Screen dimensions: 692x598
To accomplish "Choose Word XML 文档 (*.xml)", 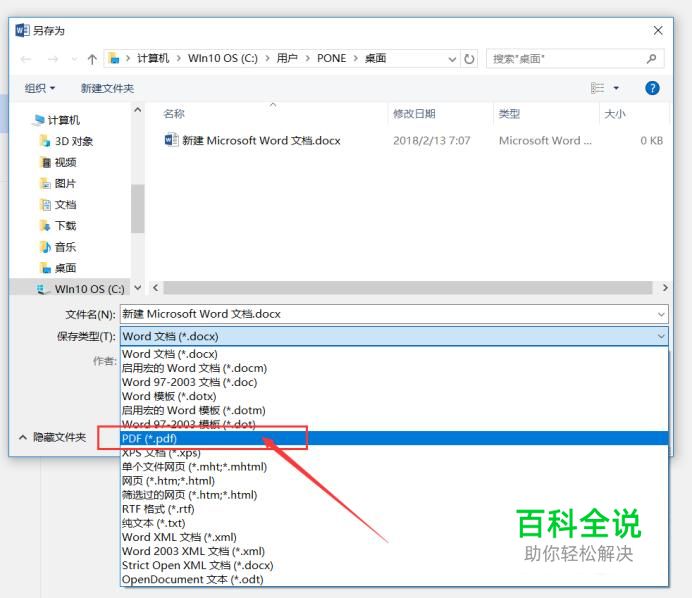I will click(394, 538).
